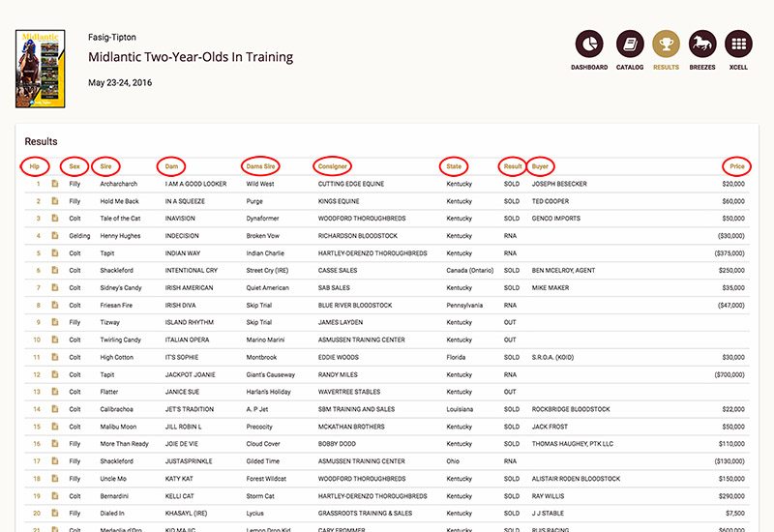Open the document icon for hip 14
The width and height of the screenshot is (774, 532).
click(55, 409)
